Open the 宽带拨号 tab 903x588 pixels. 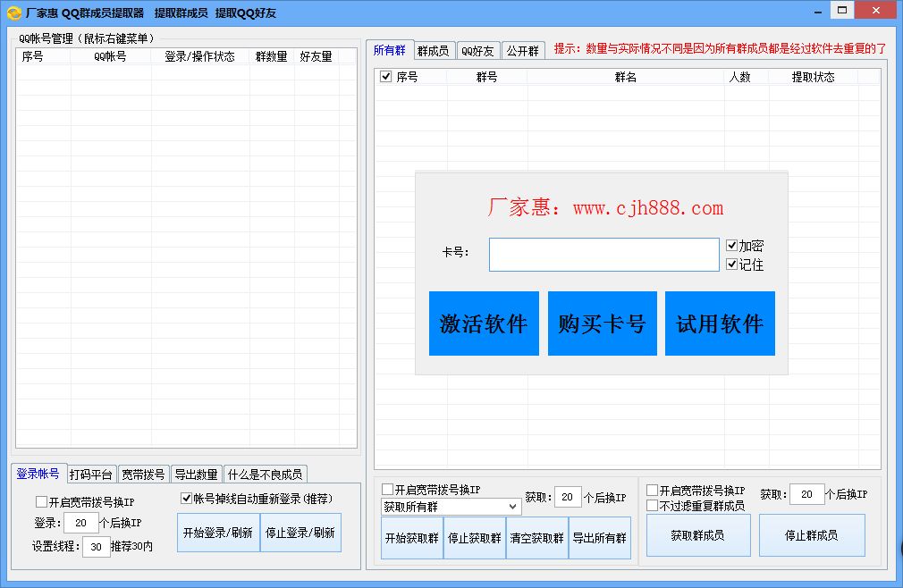click(143, 475)
